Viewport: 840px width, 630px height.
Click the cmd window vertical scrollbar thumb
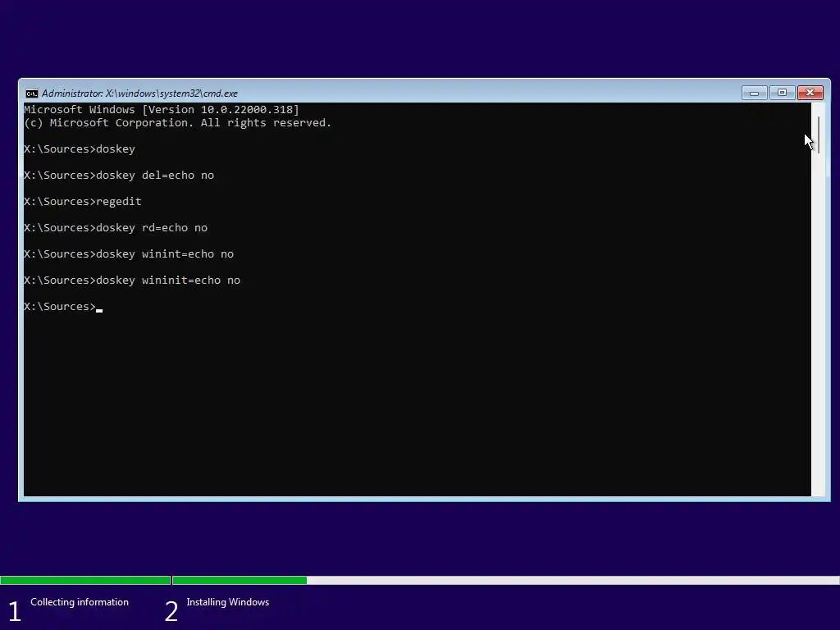(819, 135)
